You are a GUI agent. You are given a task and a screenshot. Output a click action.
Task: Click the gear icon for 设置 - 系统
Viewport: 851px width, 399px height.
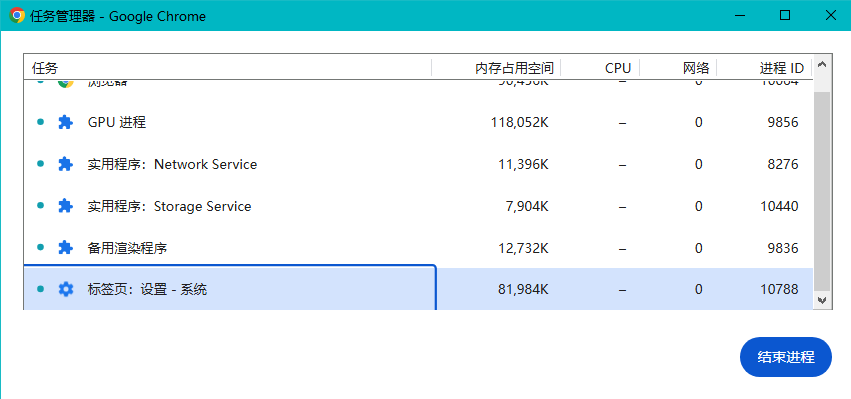coord(65,289)
